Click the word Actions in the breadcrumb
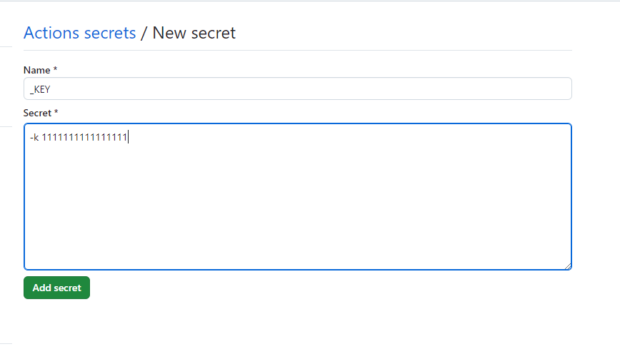 (51, 33)
